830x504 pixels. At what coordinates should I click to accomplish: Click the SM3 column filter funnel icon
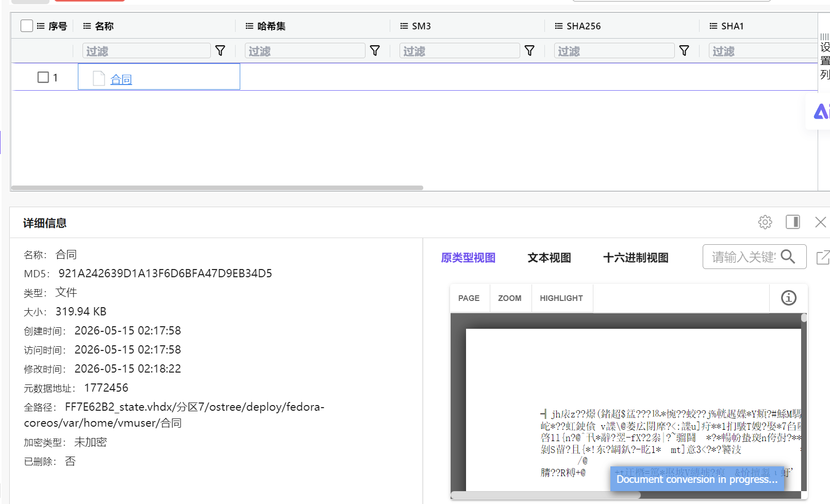pyautogui.click(x=529, y=51)
